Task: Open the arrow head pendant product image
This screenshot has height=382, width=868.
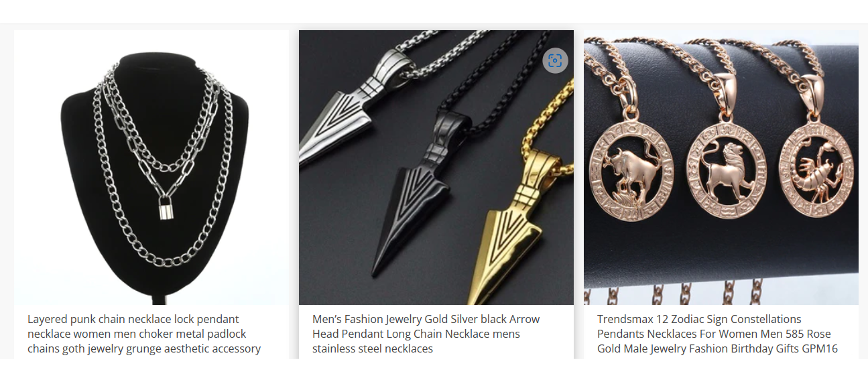Action: coord(436,168)
